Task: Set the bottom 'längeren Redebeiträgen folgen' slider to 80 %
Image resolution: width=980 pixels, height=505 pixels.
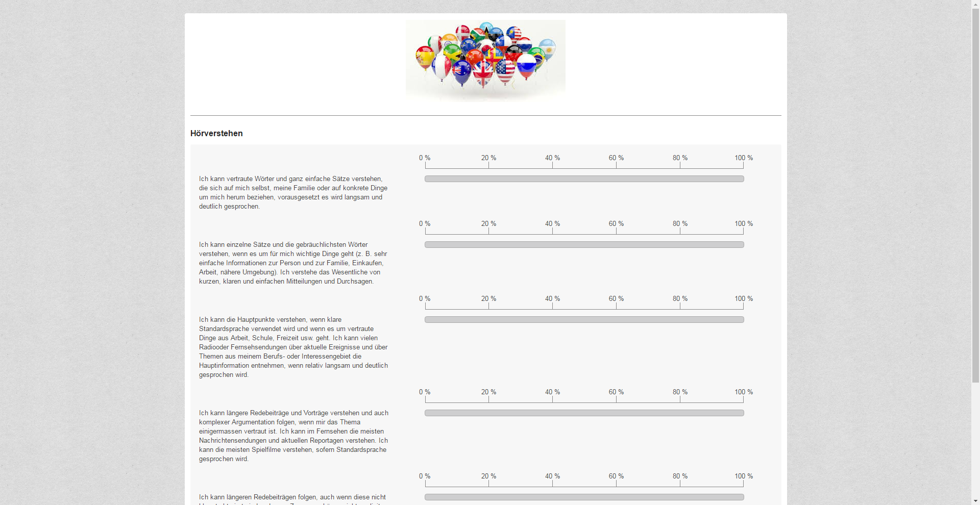Action: pyautogui.click(x=680, y=497)
